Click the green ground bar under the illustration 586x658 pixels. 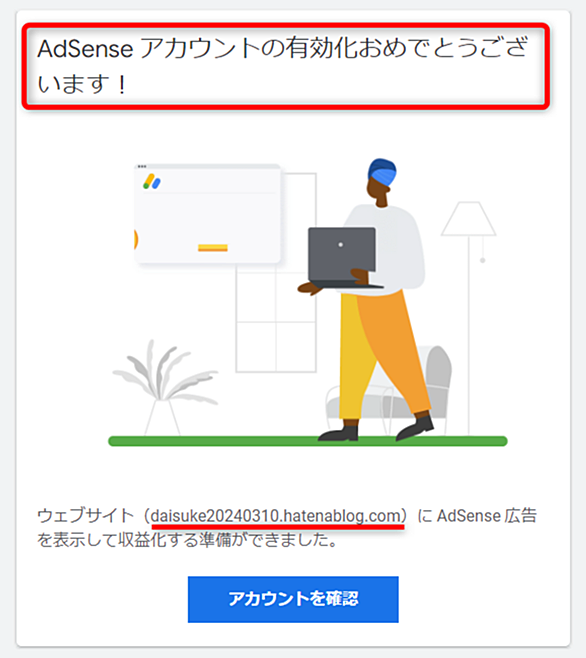[308, 441]
